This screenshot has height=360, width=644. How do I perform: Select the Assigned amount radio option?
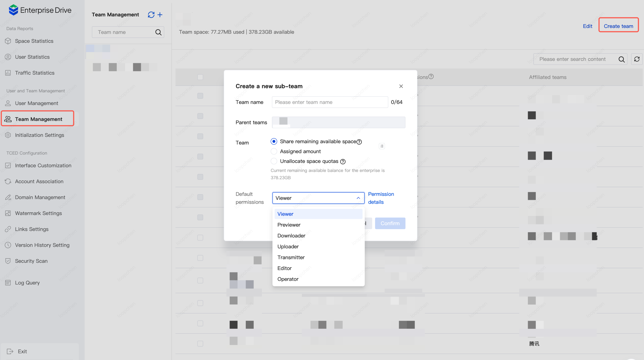click(x=274, y=152)
